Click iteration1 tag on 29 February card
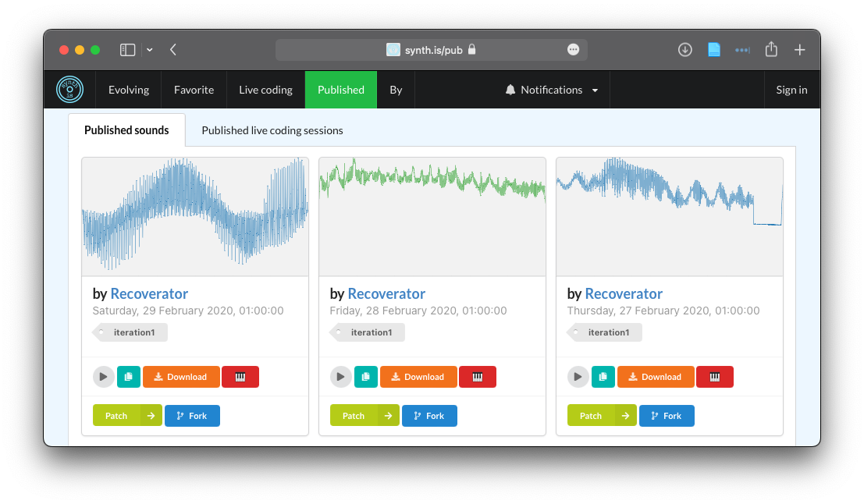The image size is (864, 504). (130, 332)
